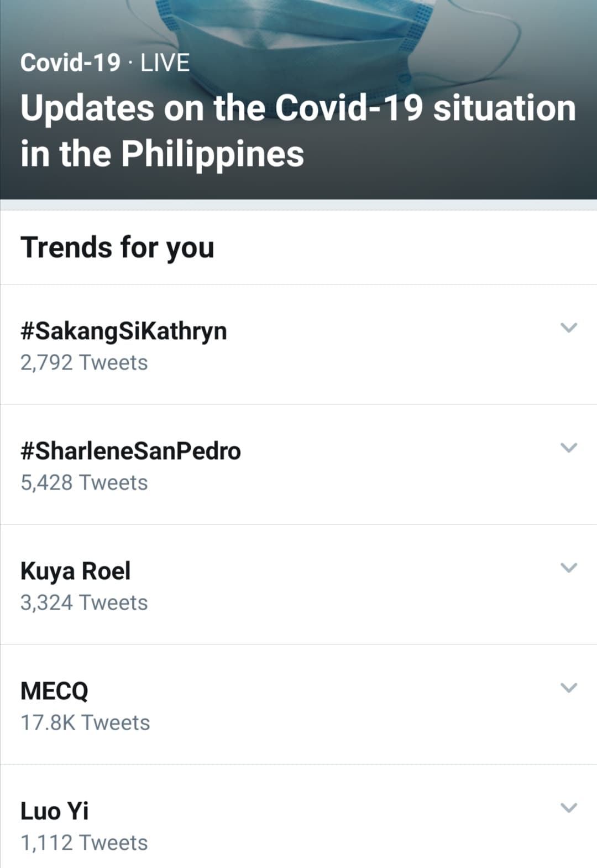Open dropdown arrow beside #SharleneSanPedro
Screen dimensions: 597x868
[x=569, y=448]
